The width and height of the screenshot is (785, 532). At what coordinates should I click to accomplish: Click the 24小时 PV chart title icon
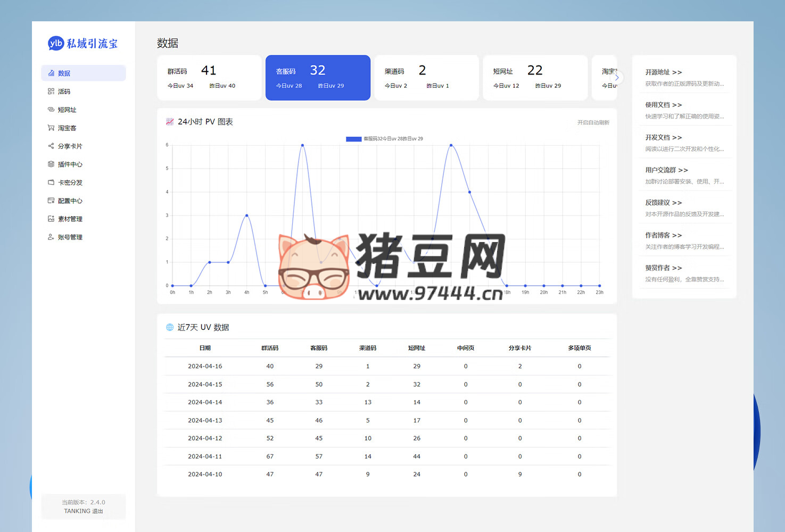pyautogui.click(x=170, y=122)
